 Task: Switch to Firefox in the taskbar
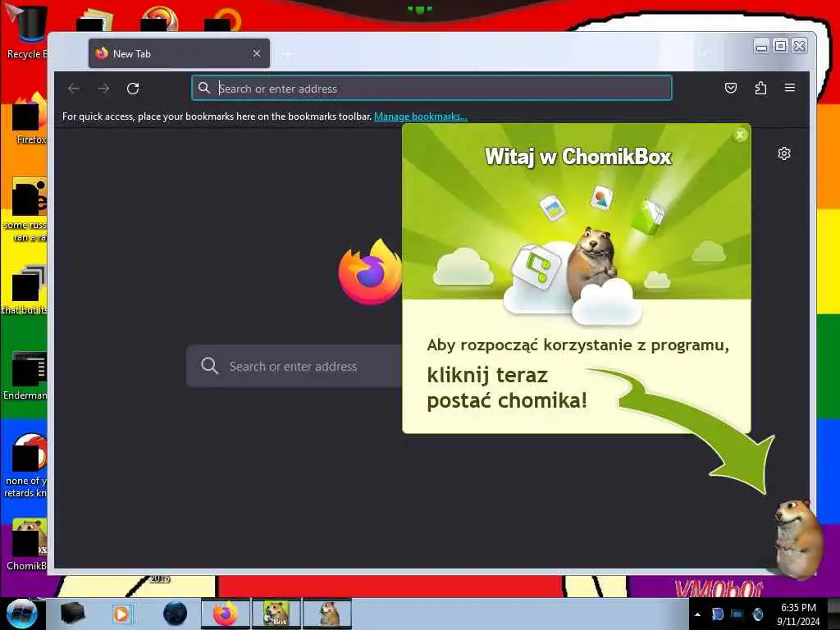(x=226, y=614)
